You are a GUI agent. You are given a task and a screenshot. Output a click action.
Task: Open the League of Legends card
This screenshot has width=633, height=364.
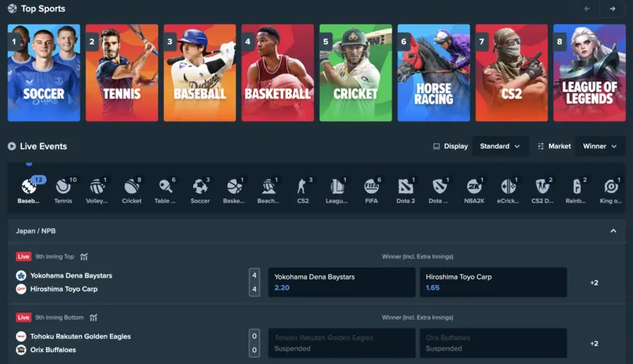tap(589, 73)
